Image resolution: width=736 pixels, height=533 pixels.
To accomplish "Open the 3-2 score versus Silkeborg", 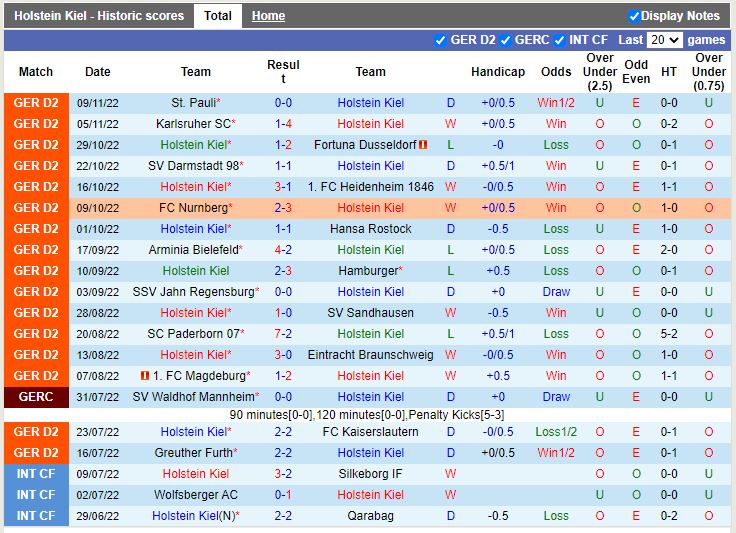I will tap(283, 473).
